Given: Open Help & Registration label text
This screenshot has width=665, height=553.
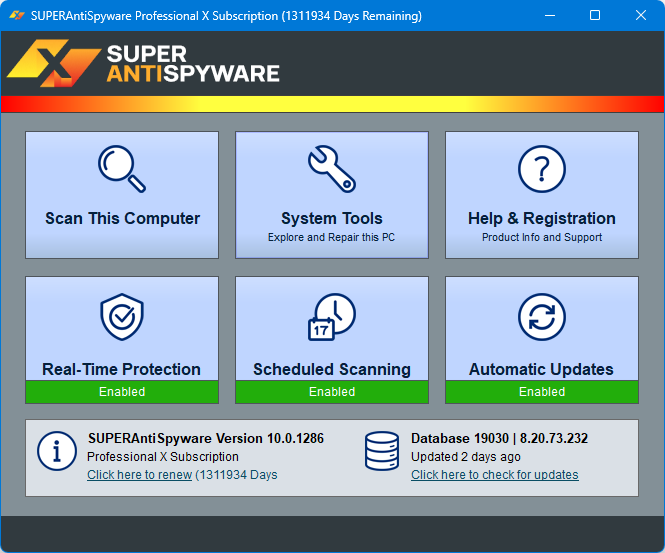Looking at the screenshot, I should [x=542, y=218].
